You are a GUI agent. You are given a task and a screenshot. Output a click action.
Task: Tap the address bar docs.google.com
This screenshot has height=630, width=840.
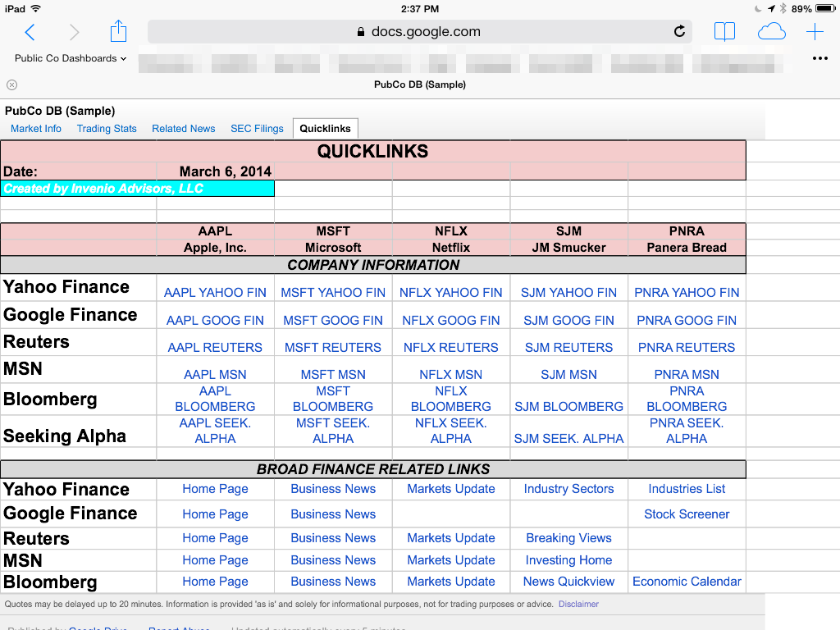[x=419, y=32]
